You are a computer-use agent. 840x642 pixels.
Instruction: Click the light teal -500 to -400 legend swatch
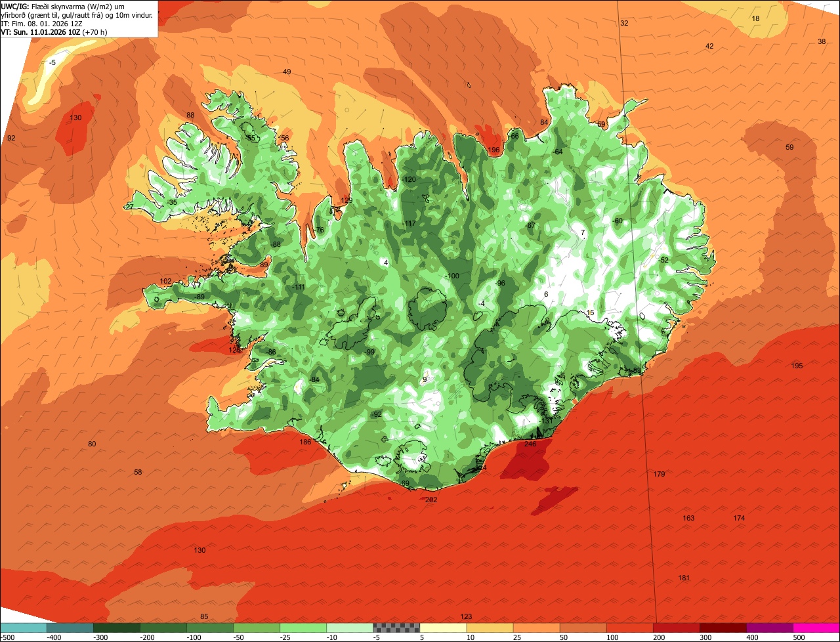click(x=24, y=627)
